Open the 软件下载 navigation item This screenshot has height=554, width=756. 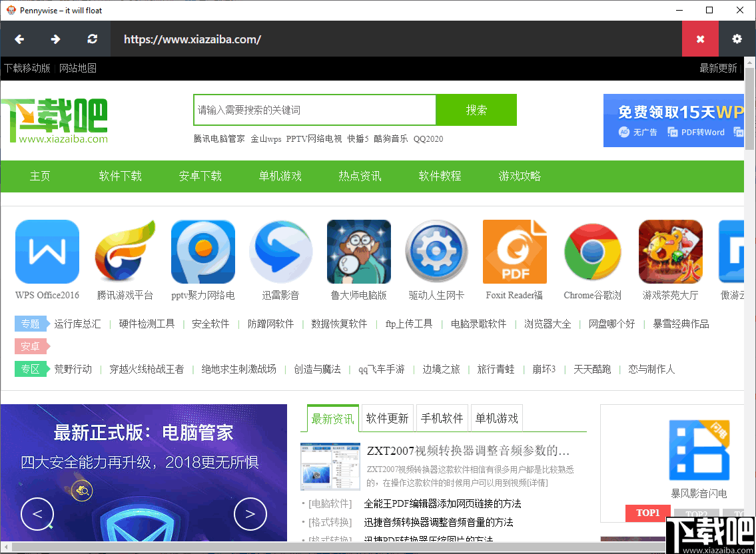(120, 176)
